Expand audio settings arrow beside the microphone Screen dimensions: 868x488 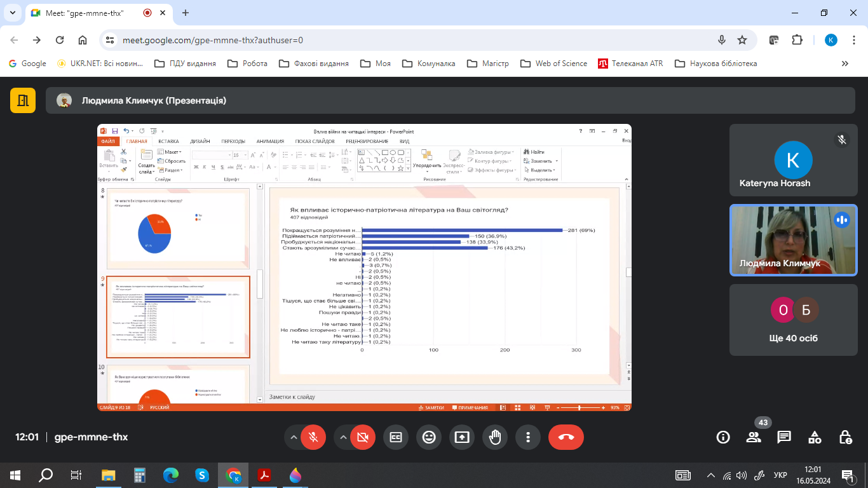point(294,437)
